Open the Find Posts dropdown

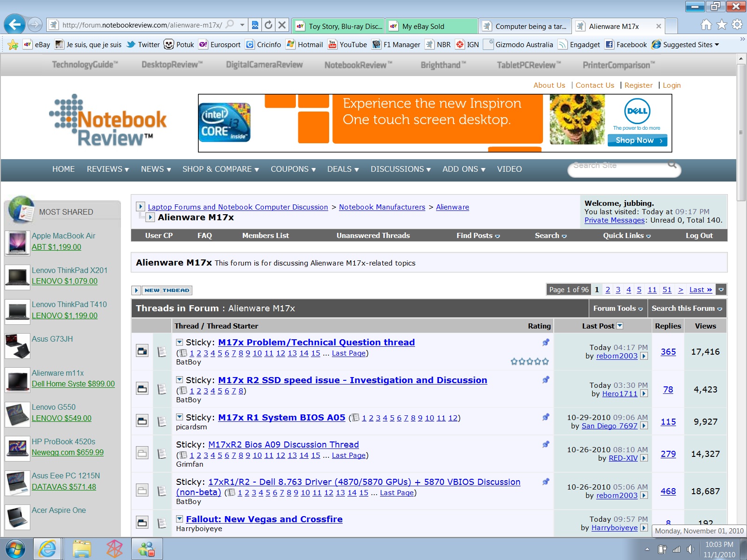478,236
